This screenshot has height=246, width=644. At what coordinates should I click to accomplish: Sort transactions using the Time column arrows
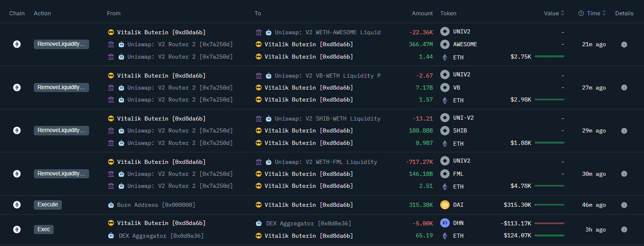[x=604, y=13]
